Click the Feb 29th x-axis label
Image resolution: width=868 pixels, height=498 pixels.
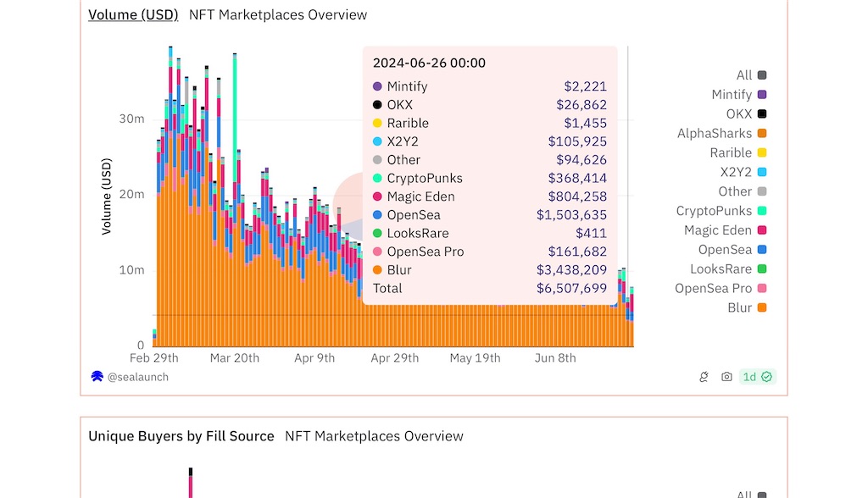[154, 358]
